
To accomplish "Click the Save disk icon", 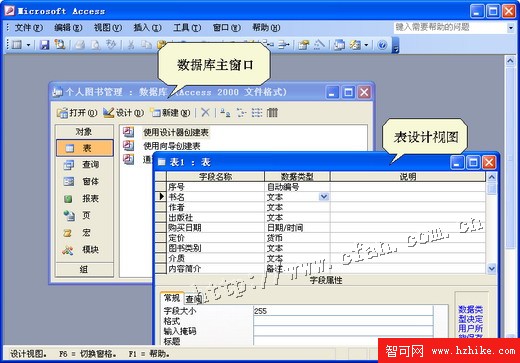I will (44, 45).
